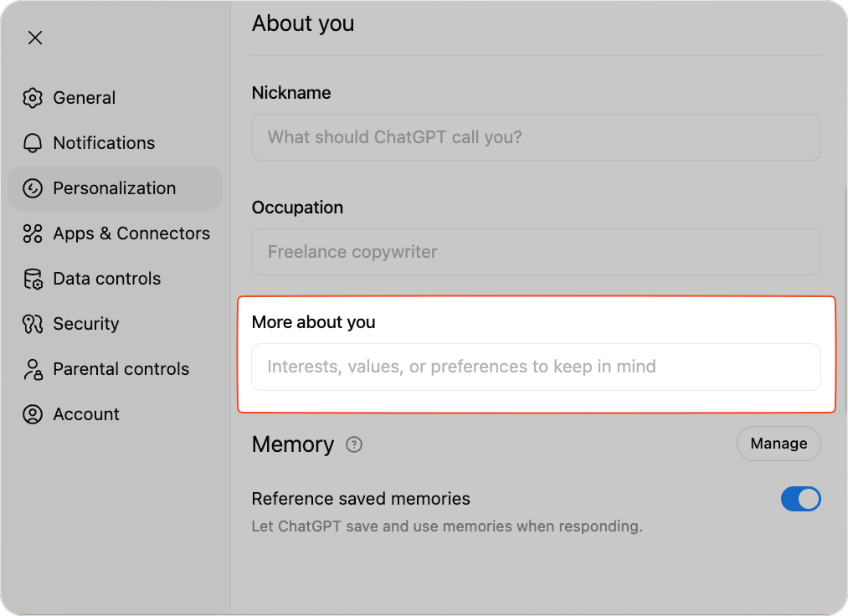Select the More about you field
848x616 pixels.
pyautogui.click(x=536, y=367)
